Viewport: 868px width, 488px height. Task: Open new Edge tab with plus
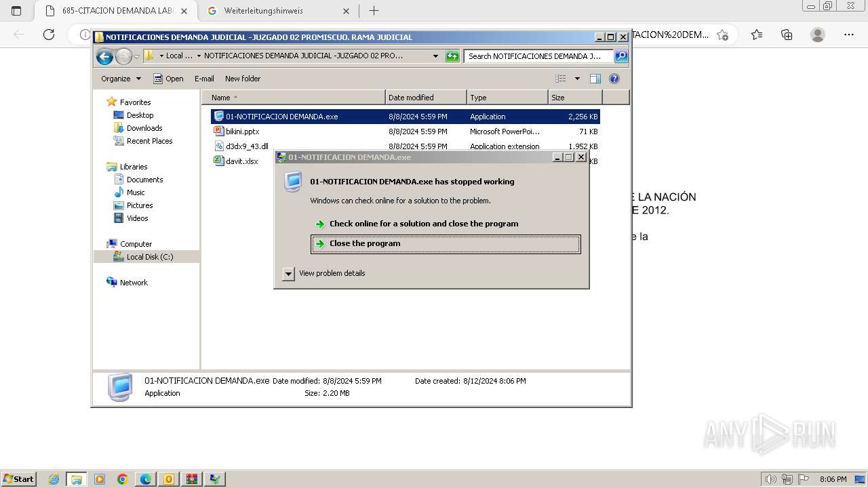coord(374,11)
